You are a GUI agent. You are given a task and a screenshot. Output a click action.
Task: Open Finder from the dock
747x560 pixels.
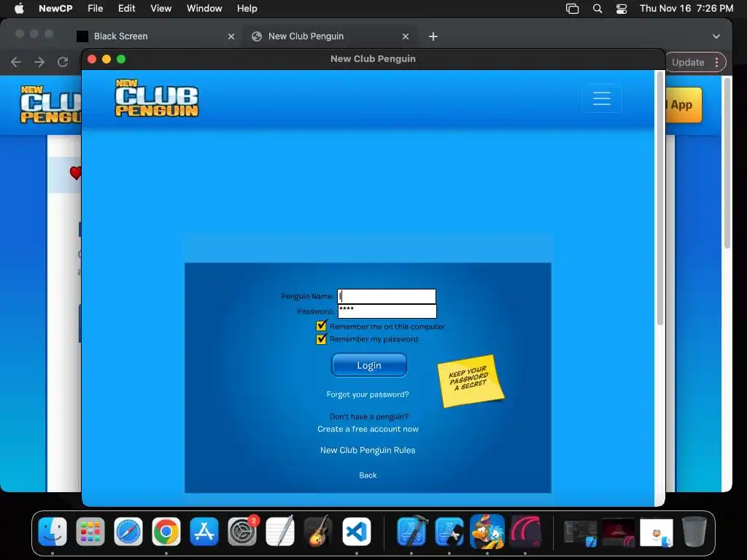(x=53, y=532)
